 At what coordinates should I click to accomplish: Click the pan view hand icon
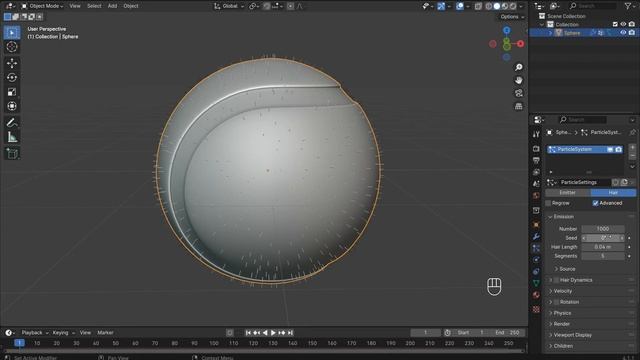tap(518, 80)
